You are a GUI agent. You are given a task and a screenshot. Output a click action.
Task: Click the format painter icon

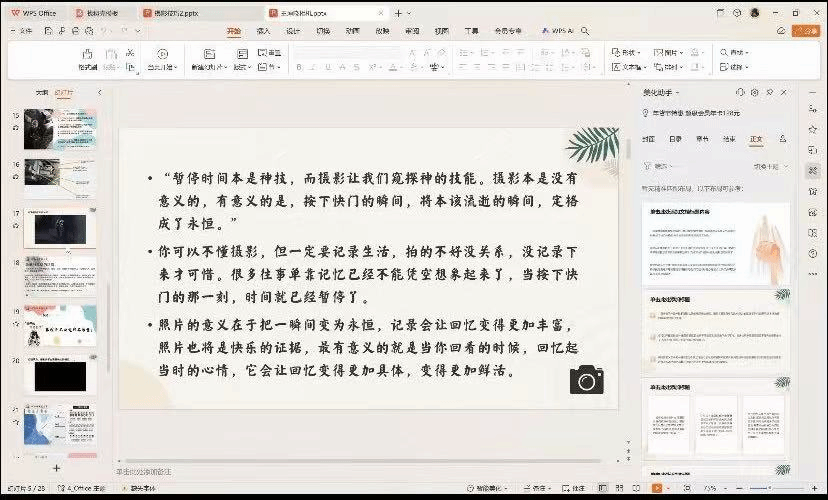click(90, 54)
